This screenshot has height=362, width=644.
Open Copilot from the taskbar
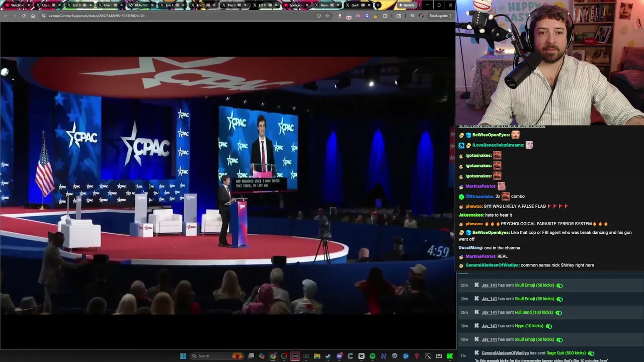[x=262, y=356]
